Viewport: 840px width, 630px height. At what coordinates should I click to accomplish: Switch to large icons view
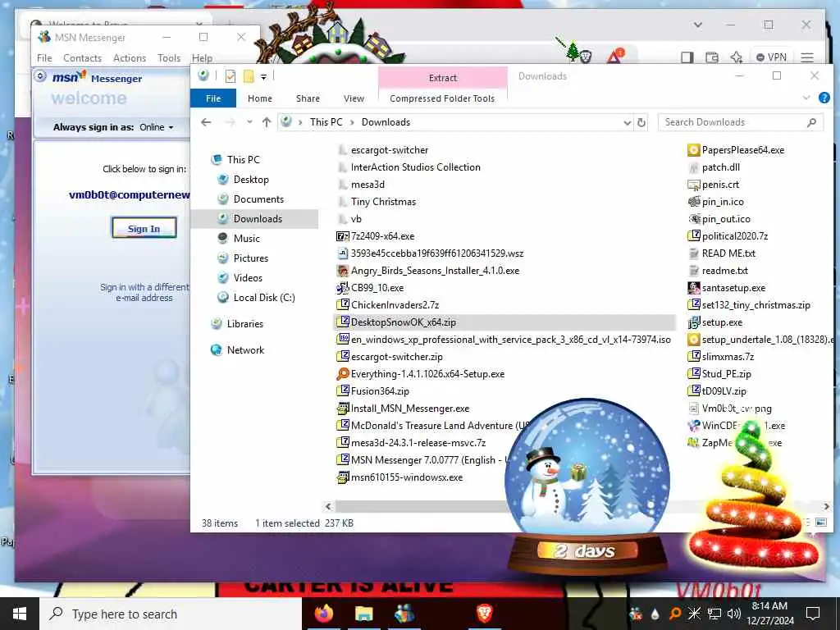(x=820, y=523)
